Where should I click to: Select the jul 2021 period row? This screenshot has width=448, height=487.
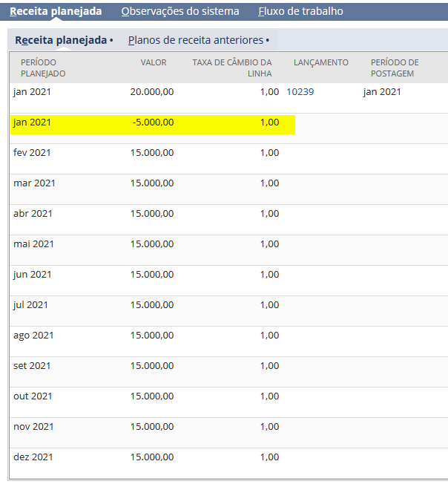click(x=228, y=311)
